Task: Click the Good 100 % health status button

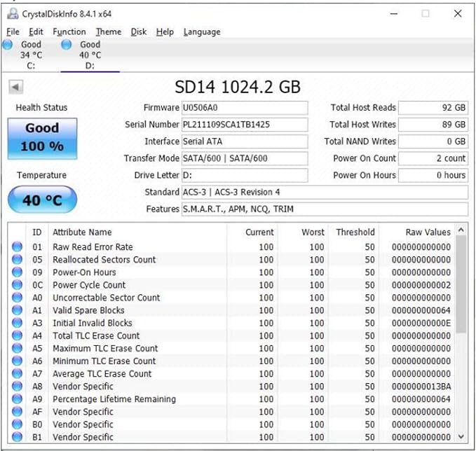Action: click(42, 139)
